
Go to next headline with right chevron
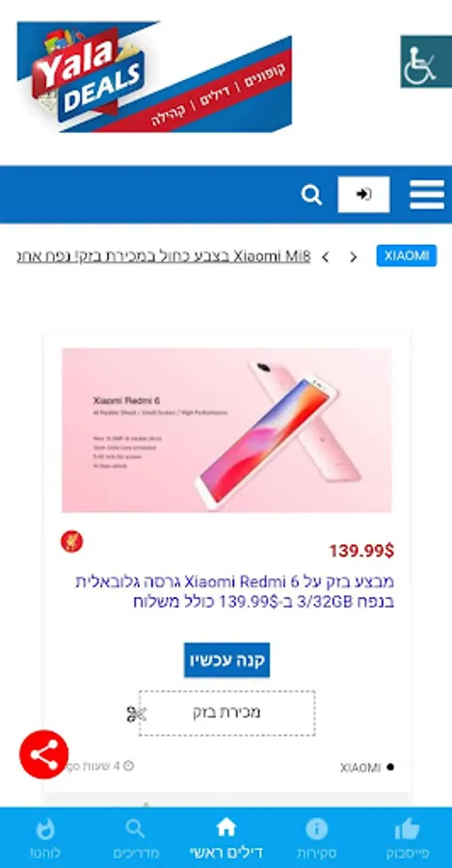(x=353, y=258)
